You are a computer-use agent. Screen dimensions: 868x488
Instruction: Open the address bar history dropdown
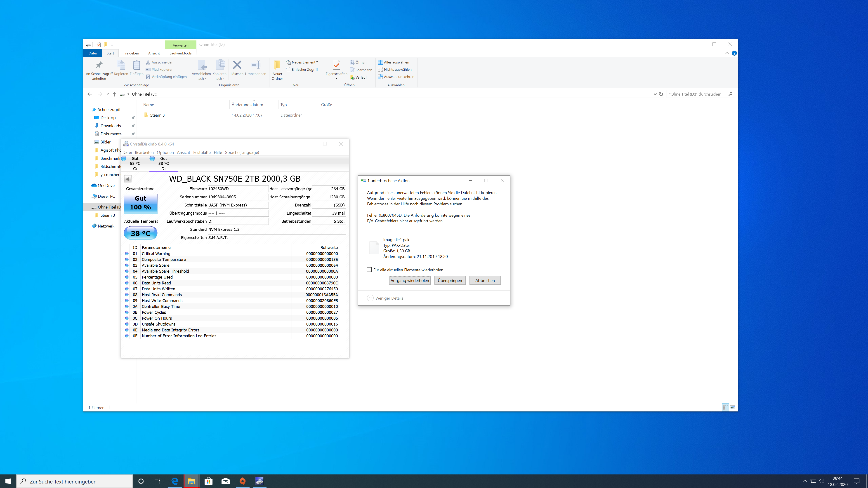(655, 94)
